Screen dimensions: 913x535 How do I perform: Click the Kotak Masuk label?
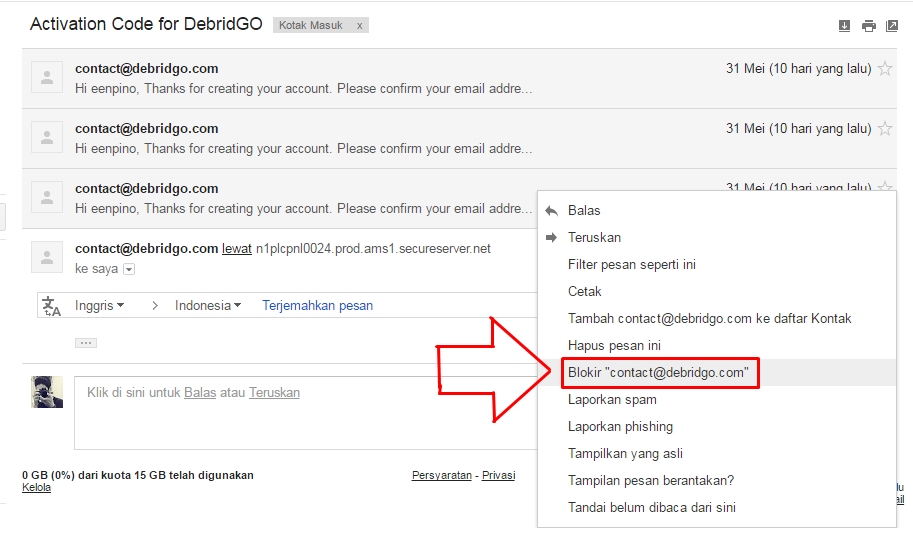point(310,26)
